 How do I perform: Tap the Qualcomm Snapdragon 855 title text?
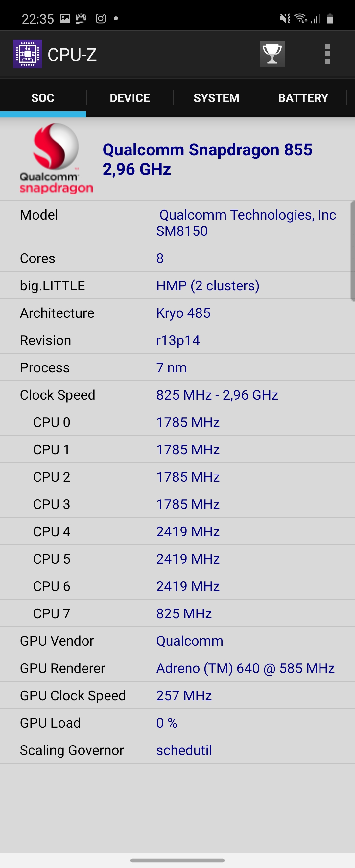click(x=207, y=159)
